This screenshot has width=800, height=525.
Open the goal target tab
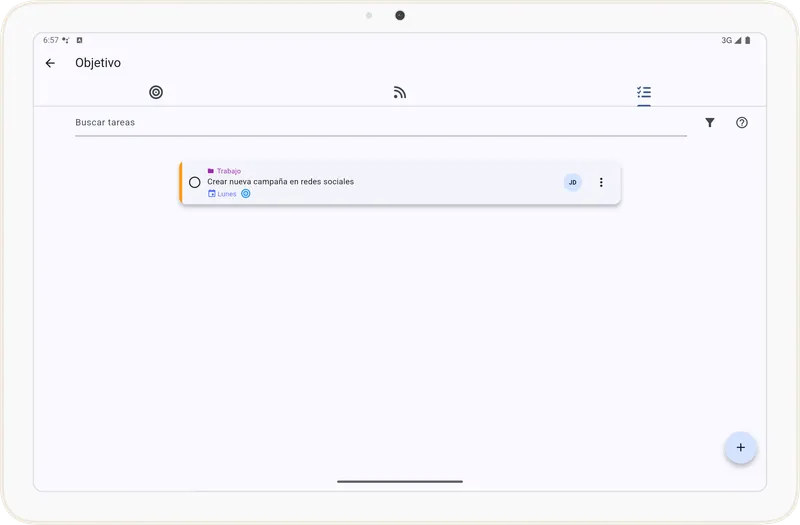[156, 92]
